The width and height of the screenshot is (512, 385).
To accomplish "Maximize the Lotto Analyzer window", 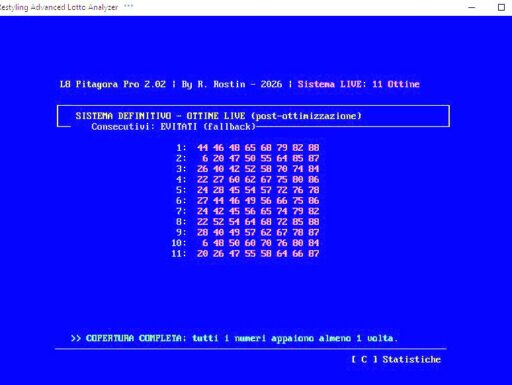I will pyautogui.click(x=501, y=7).
